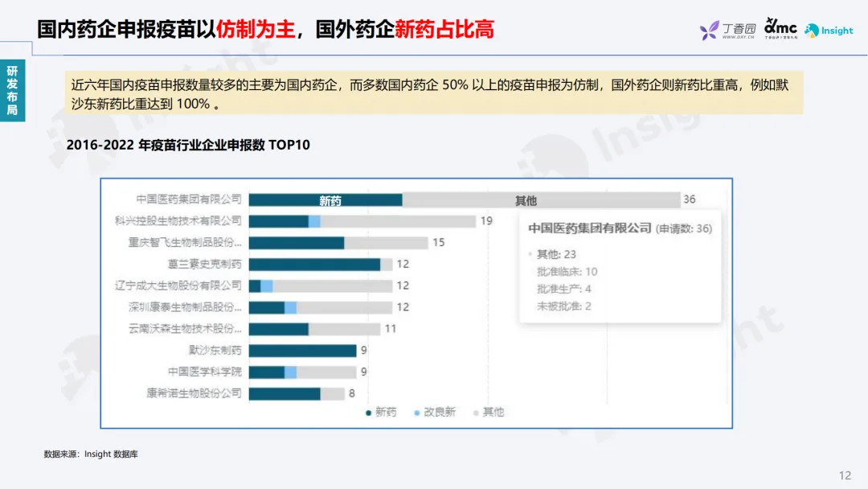
Task: Click the 默沙东制药 dark blue bar
Action: click(303, 351)
